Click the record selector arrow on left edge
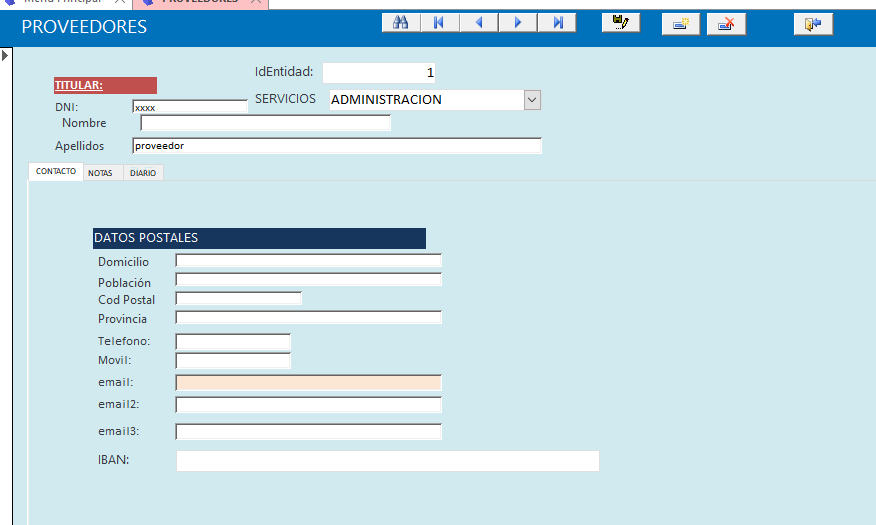The width and height of the screenshot is (876, 525). (5, 55)
